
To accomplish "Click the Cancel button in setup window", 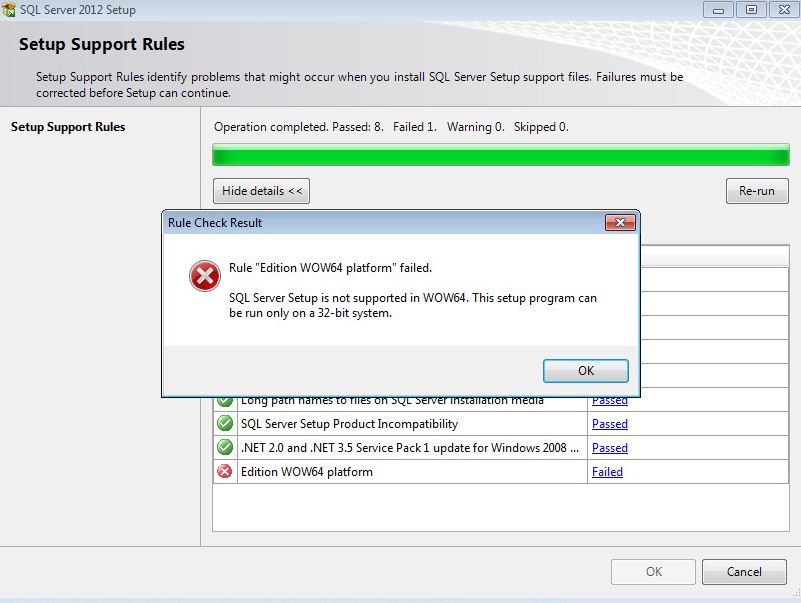I will pyautogui.click(x=744, y=571).
